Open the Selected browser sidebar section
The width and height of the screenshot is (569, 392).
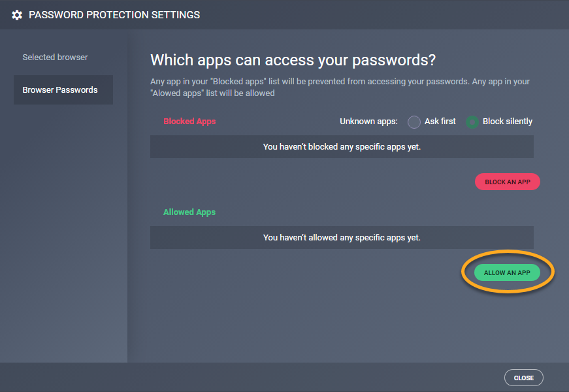55,57
